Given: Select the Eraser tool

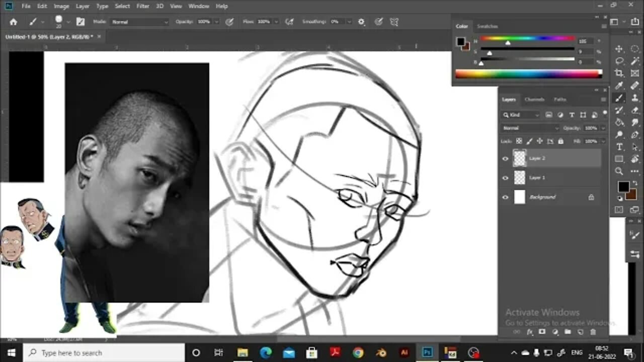Looking at the screenshot, I should tap(634, 110).
